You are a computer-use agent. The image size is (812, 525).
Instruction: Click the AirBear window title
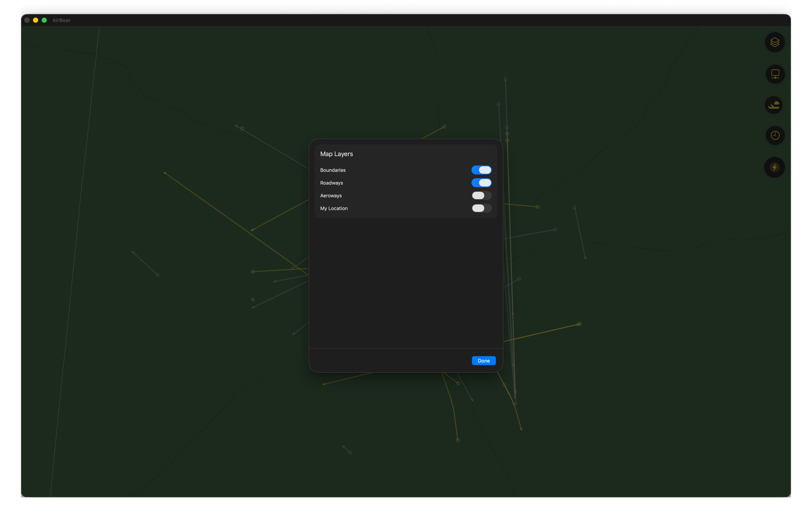pos(61,20)
